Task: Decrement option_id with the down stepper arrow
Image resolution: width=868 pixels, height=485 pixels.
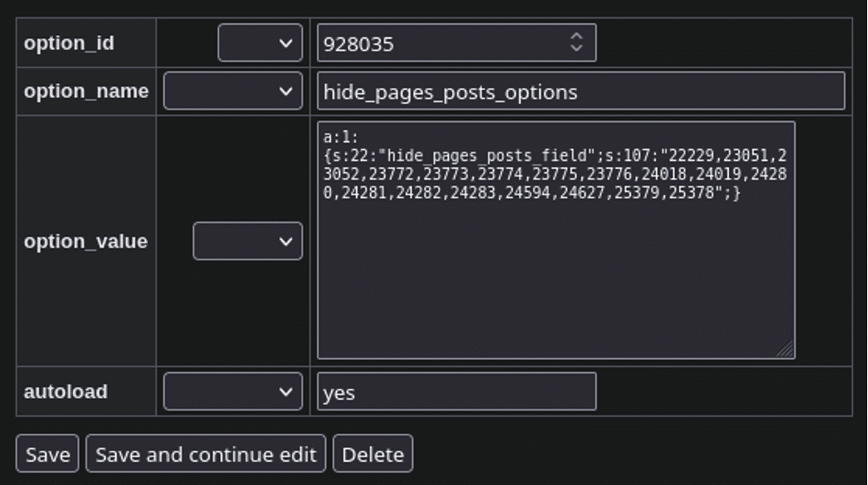Action: click(x=576, y=48)
